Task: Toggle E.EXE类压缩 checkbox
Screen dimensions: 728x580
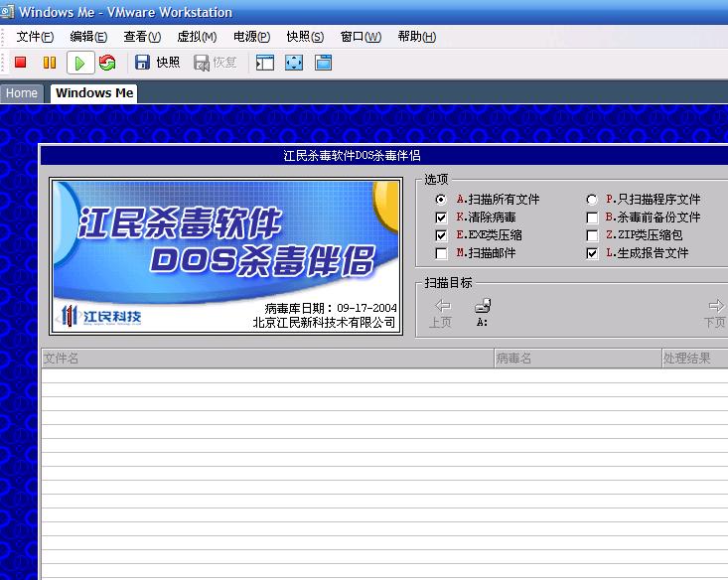Action: [441, 235]
